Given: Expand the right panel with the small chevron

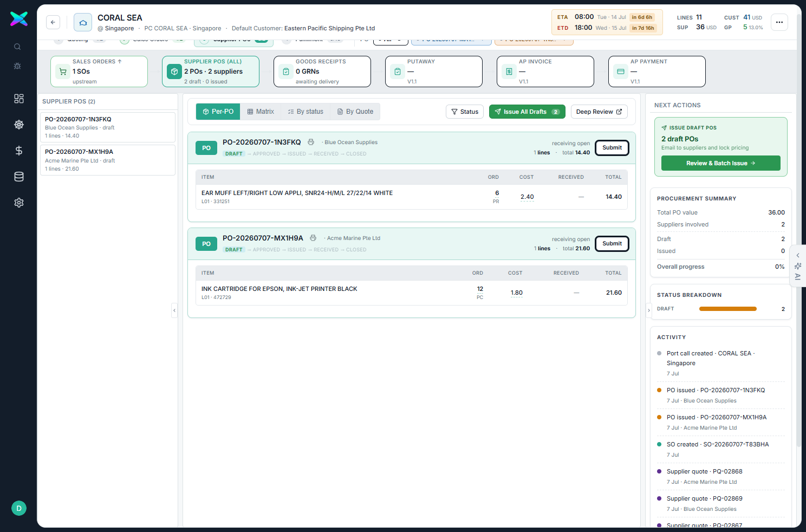Looking at the screenshot, I should pos(649,310).
